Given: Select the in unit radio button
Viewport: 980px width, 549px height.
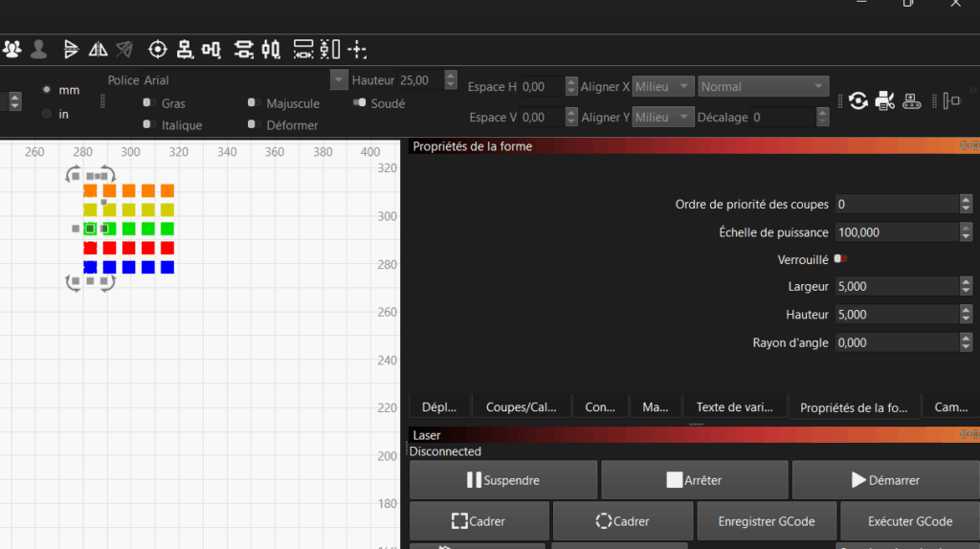Looking at the screenshot, I should (46, 114).
